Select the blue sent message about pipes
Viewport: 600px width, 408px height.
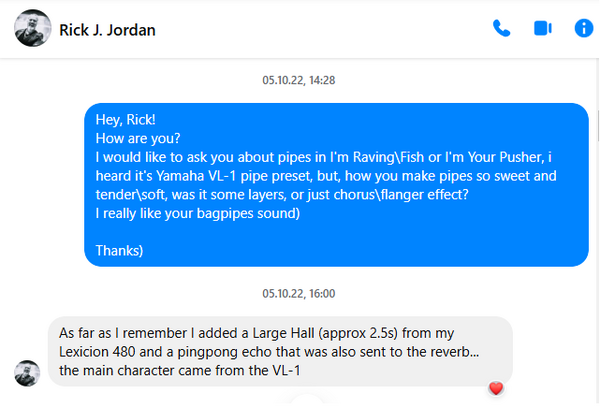[x=336, y=185]
